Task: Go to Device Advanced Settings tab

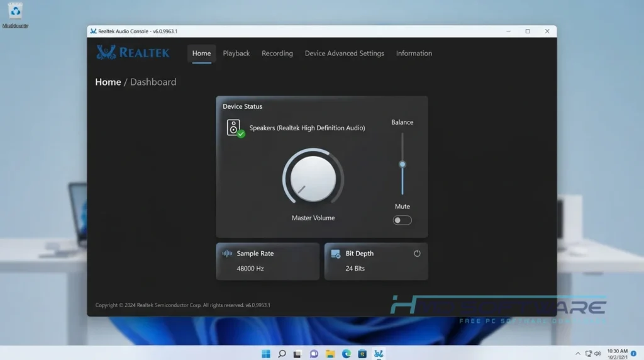Action: click(x=344, y=53)
